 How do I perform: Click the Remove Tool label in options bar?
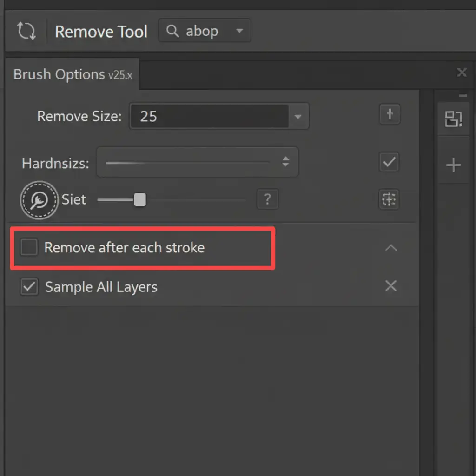(101, 32)
